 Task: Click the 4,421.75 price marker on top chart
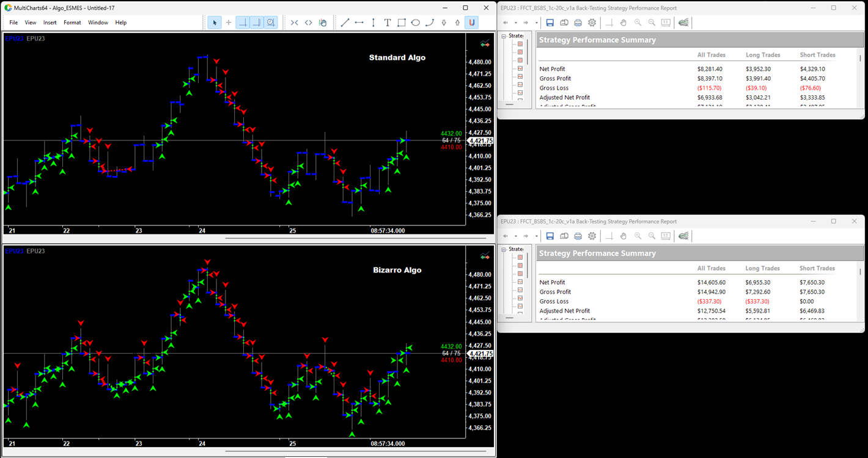coord(480,140)
